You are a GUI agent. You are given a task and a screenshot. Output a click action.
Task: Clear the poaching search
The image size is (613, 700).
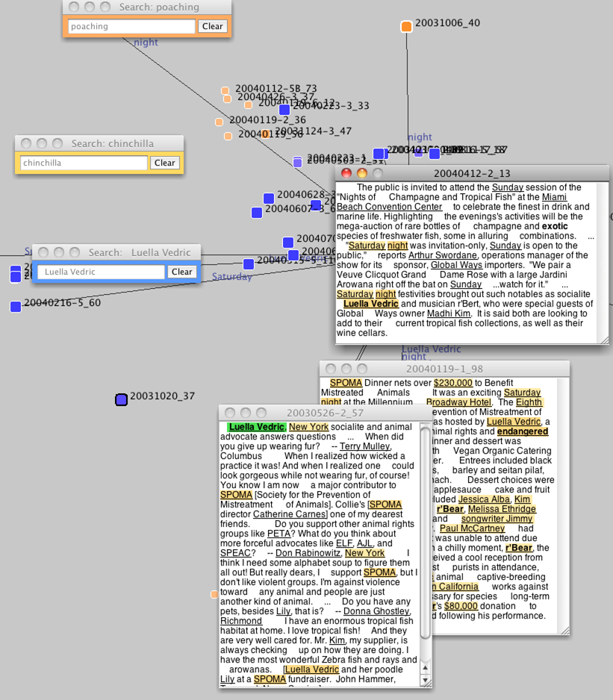(212, 26)
